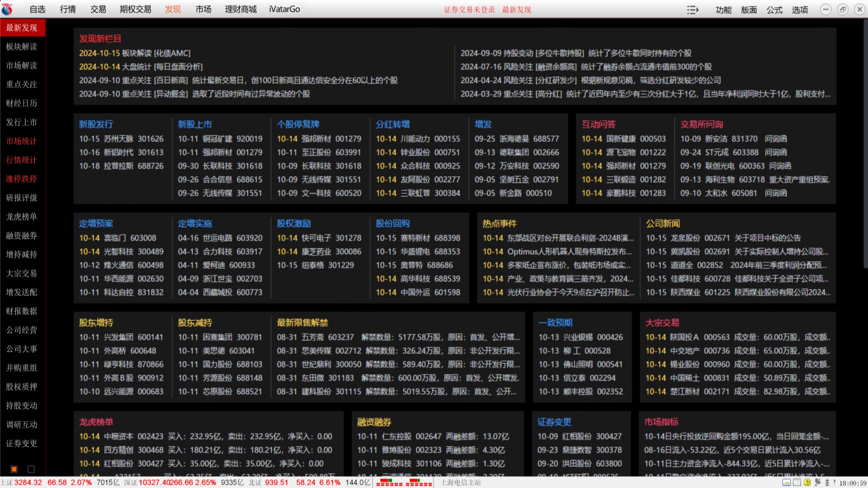Select 市场统计 in the left sidebar
This screenshot has width=868, height=488.
23,141
